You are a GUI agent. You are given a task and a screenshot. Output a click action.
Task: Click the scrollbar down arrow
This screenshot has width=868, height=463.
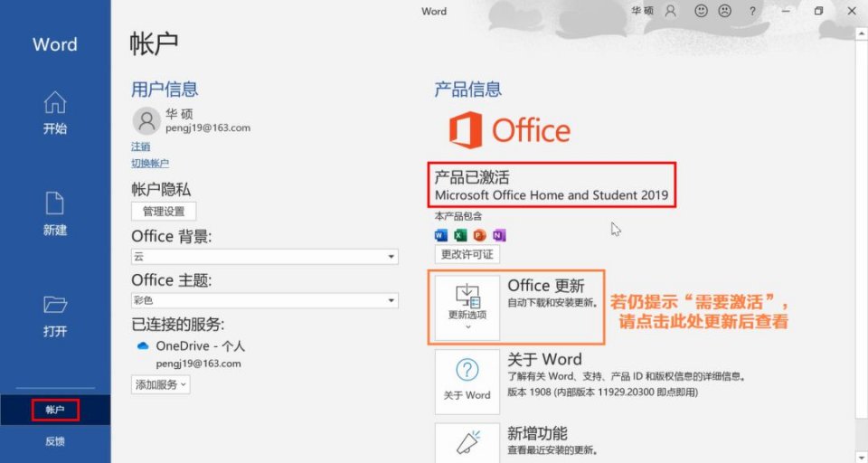862,457
